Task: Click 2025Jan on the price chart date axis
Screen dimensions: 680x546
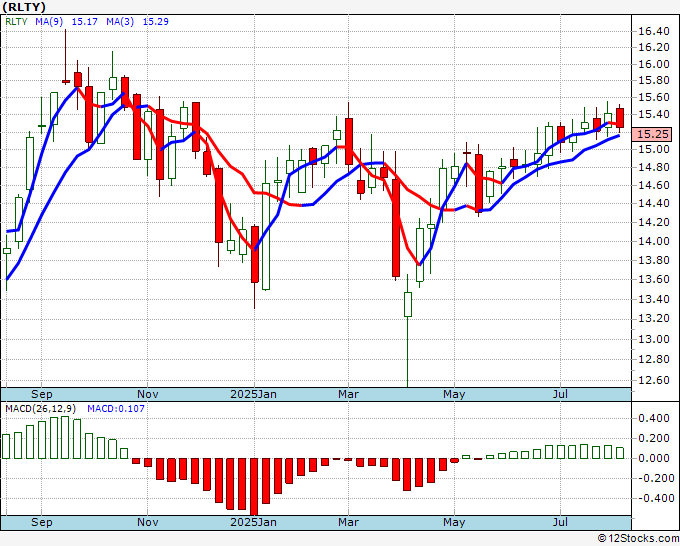Action: click(x=253, y=394)
